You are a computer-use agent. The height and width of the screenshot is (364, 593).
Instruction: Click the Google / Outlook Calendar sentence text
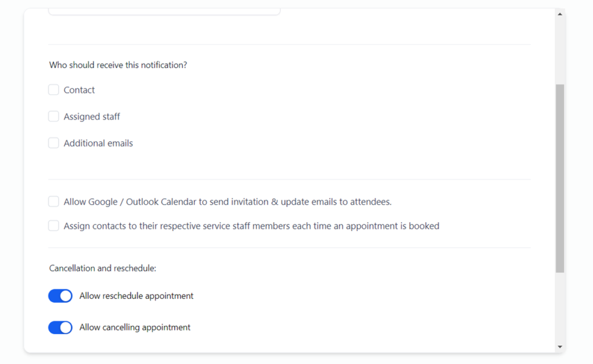pos(228,202)
